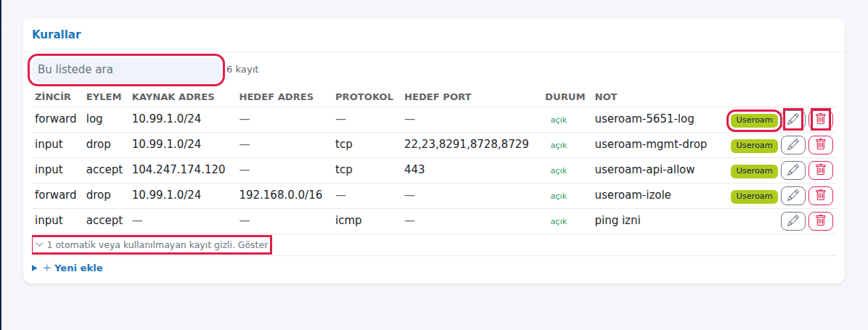Image resolution: width=868 pixels, height=330 pixels.
Task: Click the 'icmp' protocol cell
Action: 349,220
